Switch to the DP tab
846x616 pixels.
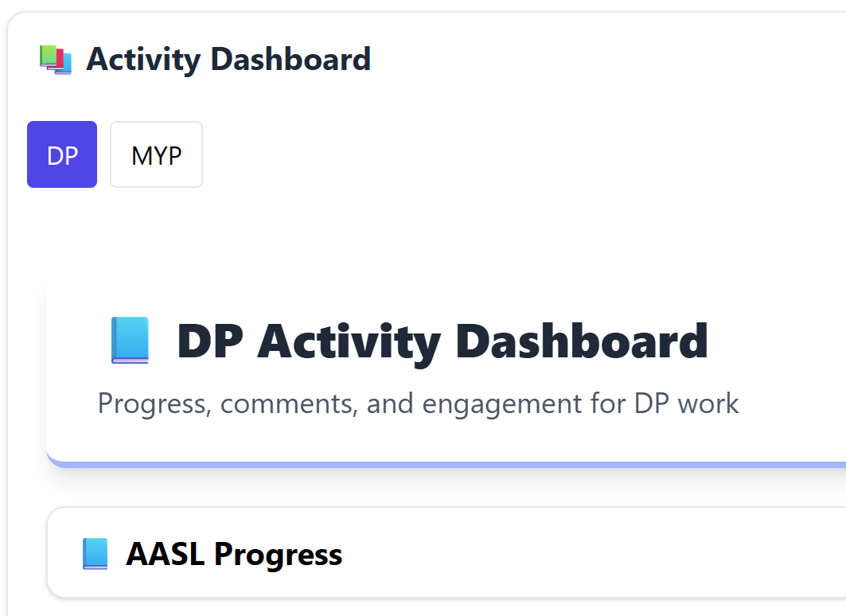tap(62, 155)
